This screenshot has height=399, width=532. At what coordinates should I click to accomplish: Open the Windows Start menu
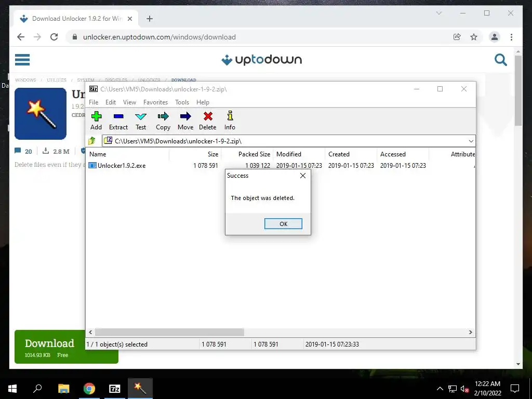pos(12,389)
